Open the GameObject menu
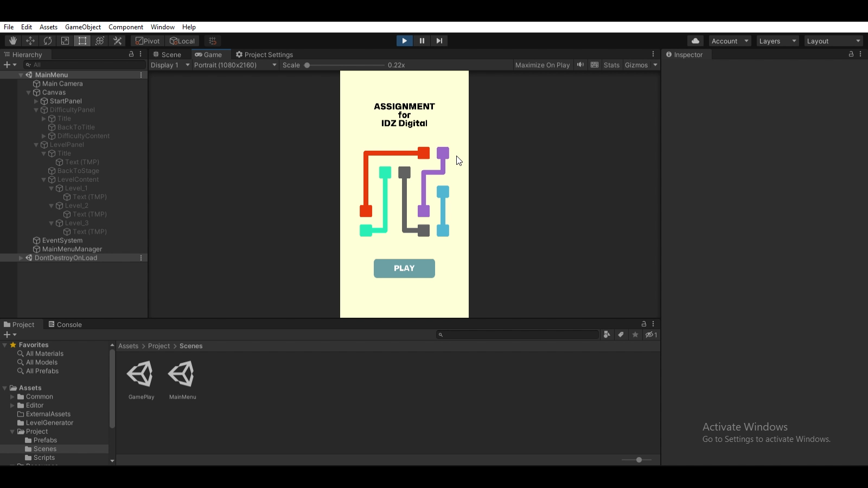The height and width of the screenshot is (488, 868). click(83, 27)
